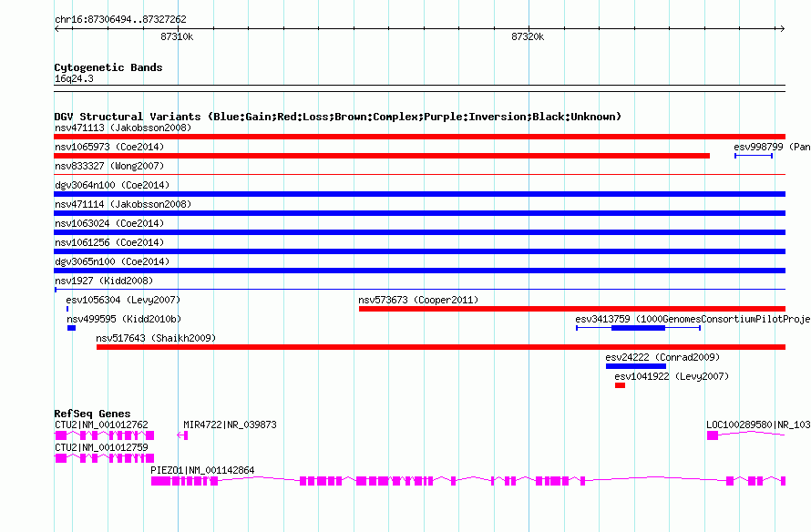Click the esv998799 variant marker
The image size is (811, 532).
[x=754, y=156]
